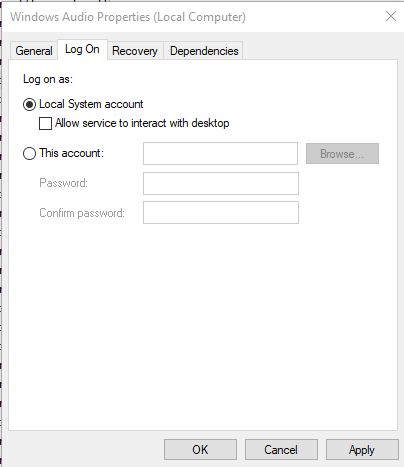Confirm the dialog with OK
The height and width of the screenshot is (467, 404).
(x=200, y=449)
